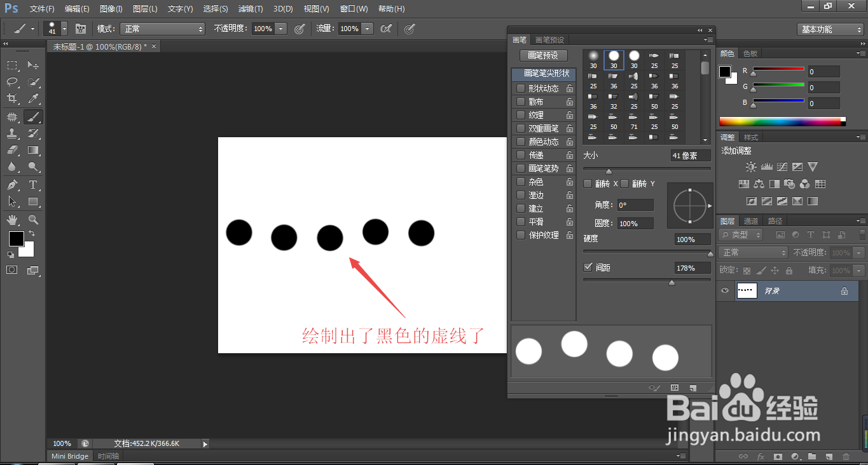Open the brush preset picker arrow
This screenshot has height=465, width=868.
(x=64, y=29)
